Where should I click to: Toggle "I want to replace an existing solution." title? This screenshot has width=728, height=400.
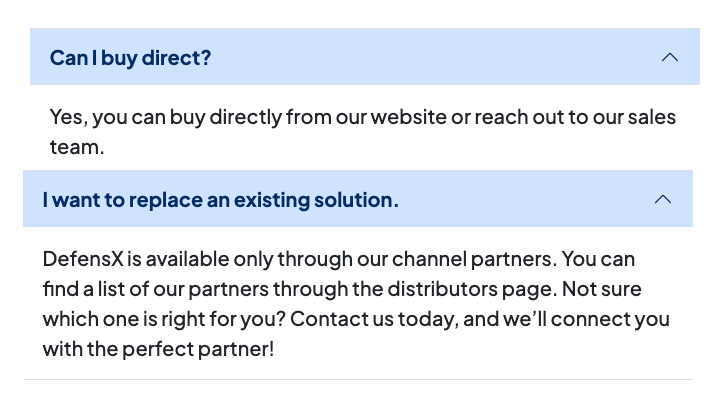tap(220, 199)
